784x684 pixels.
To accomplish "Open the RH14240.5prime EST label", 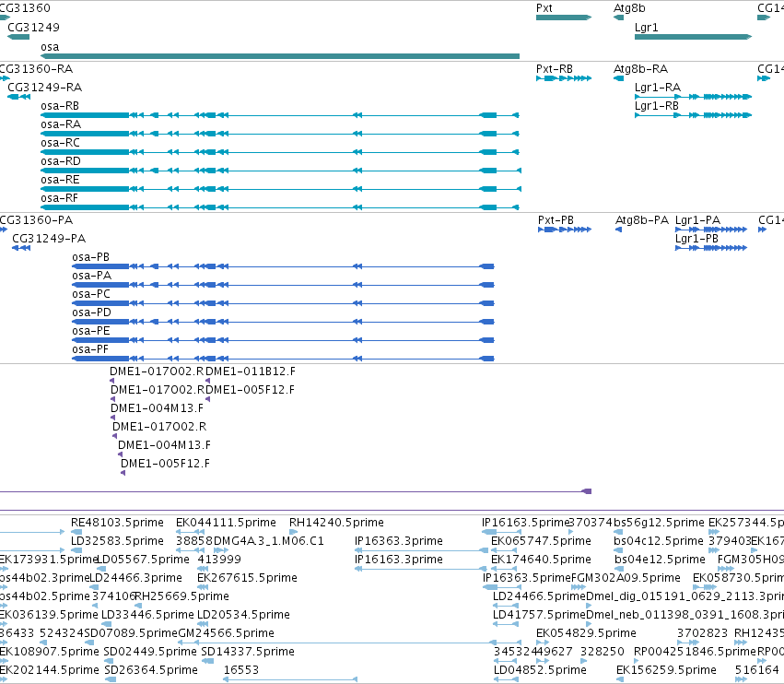I will (336, 523).
